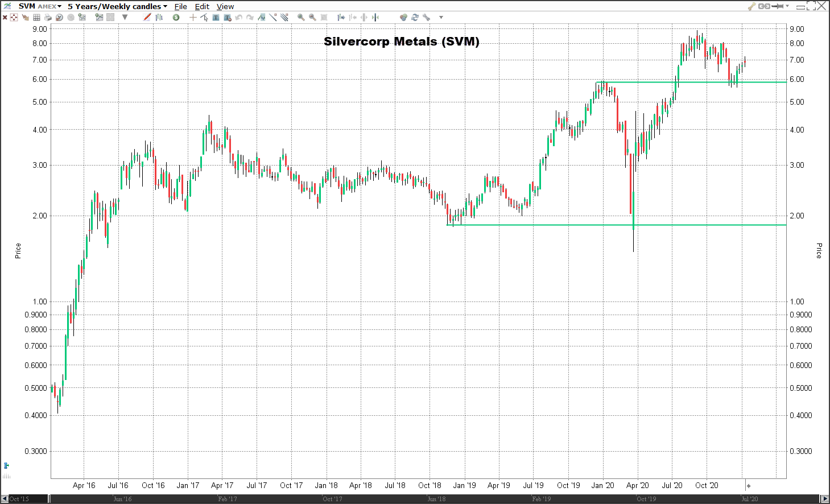The width and height of the screenshot is (830, 504).
Task: Open the dark triangle dropdown in the toolbar
Action: pos(125,17)
